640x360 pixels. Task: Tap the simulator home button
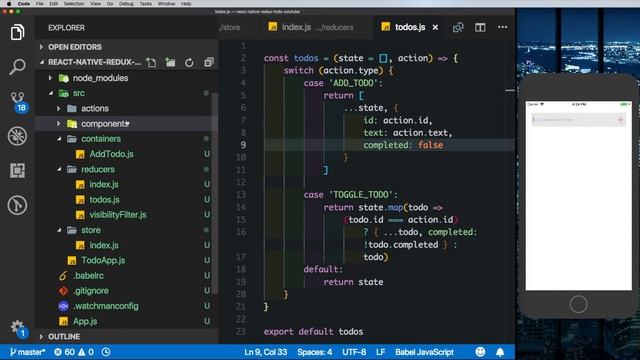coord(578,304)
